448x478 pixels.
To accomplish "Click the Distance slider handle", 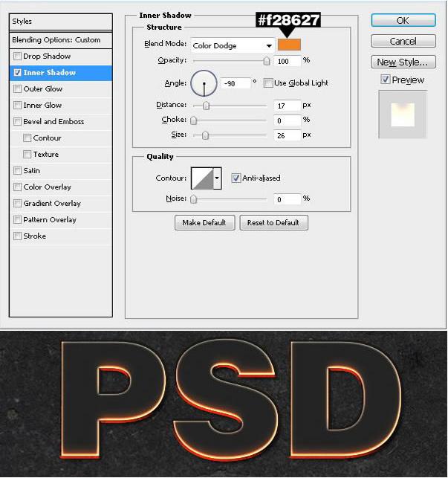I will (207, 106).
